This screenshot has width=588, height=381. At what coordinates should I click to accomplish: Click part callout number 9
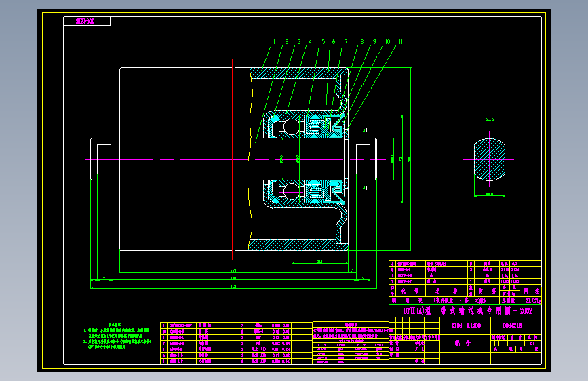tap(374, 42)
